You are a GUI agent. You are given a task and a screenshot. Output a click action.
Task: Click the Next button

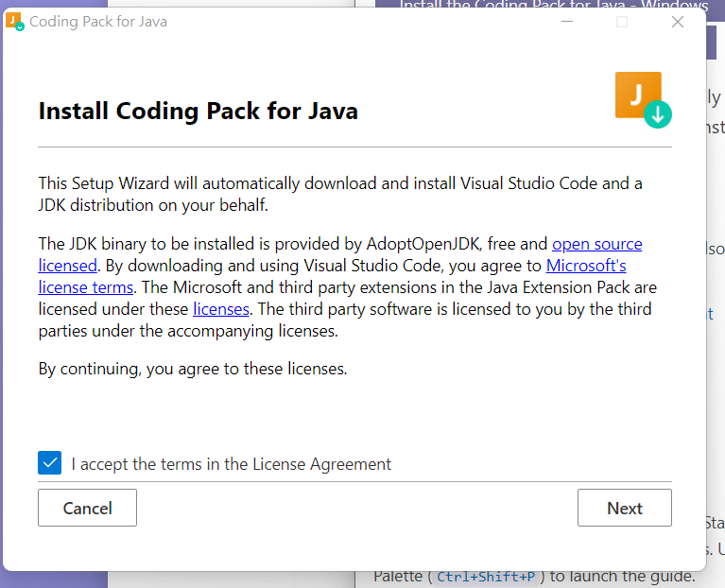624,508
